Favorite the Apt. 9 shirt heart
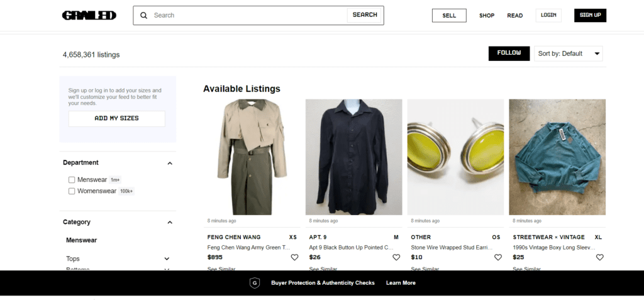The width and height of the screenshot is (644, 300). 396,257
